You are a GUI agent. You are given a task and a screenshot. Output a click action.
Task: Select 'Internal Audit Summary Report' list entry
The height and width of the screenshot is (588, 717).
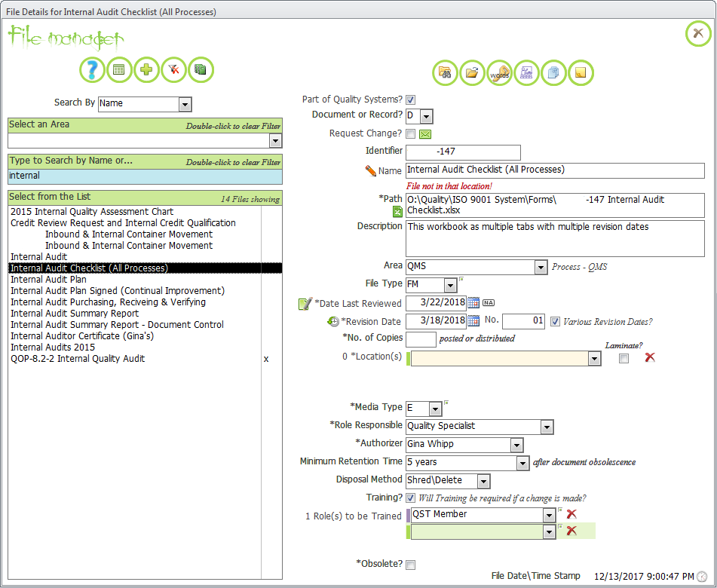[x=135, y=313]
